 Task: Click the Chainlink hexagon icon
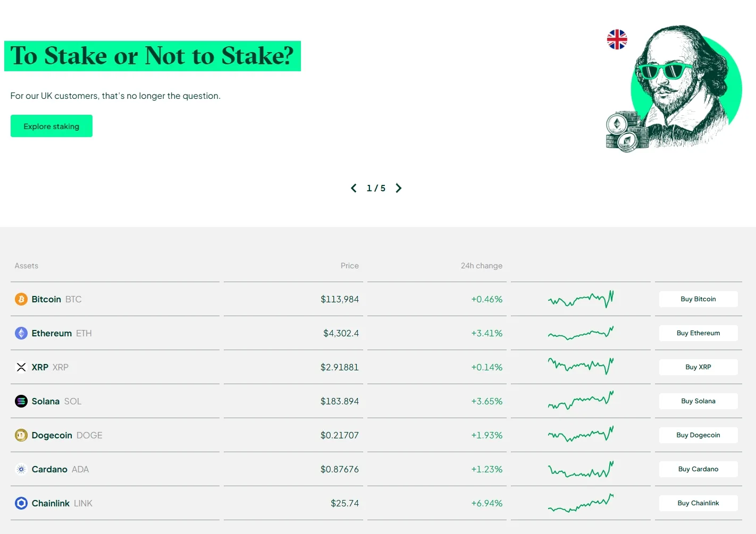(x=21, y=503)
